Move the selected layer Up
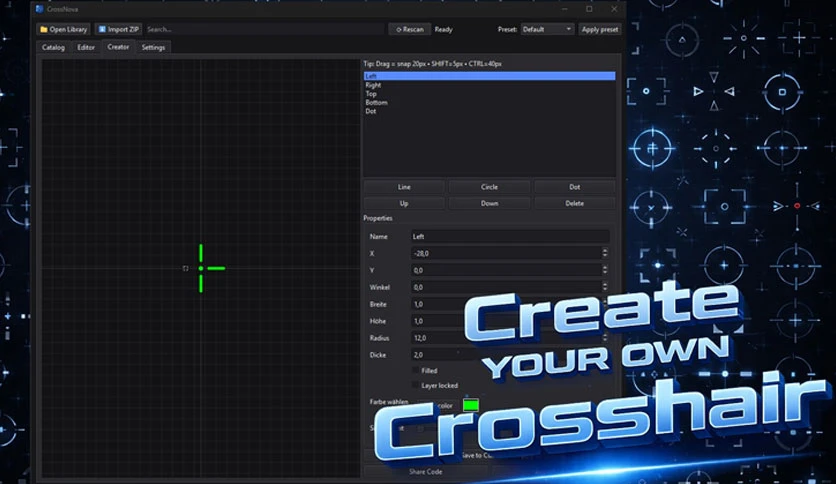The width and height of the screenshot is (836, 484). [x=404, y=204]
